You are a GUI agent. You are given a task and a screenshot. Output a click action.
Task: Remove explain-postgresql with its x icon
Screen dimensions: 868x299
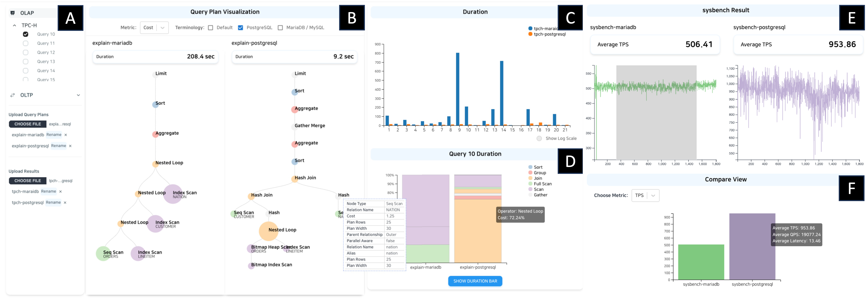(x=70, y=146)
